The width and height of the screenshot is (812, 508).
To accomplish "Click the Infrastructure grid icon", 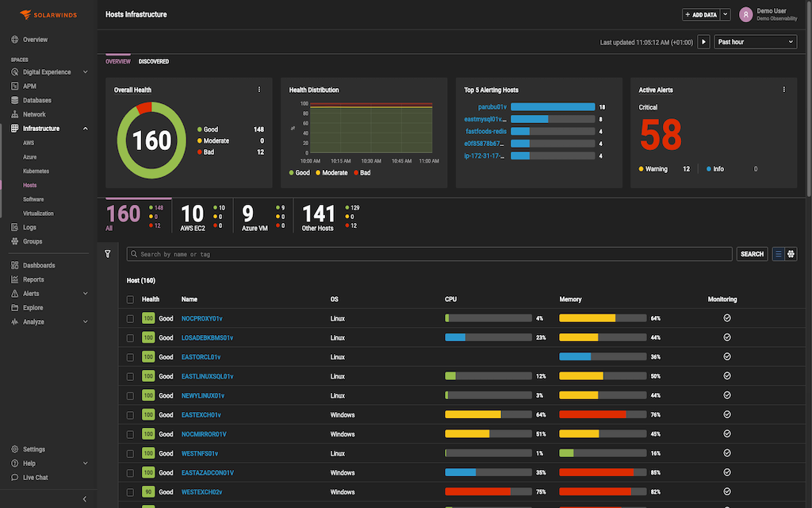I will [14, 128].
